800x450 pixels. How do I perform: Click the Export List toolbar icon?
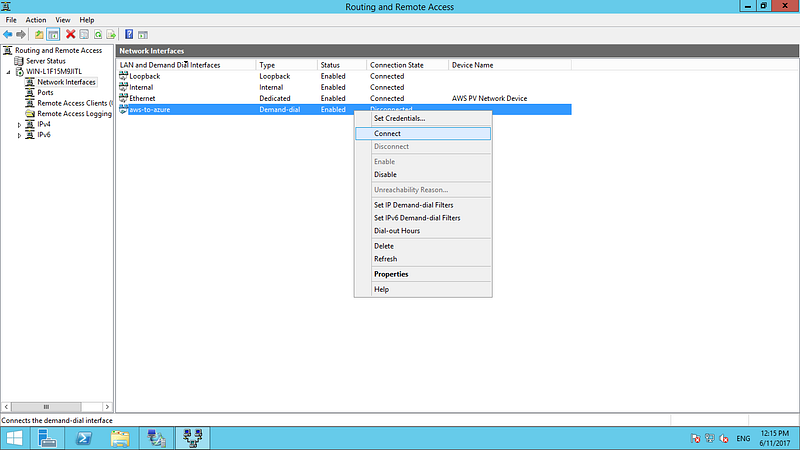click(111, 35)
